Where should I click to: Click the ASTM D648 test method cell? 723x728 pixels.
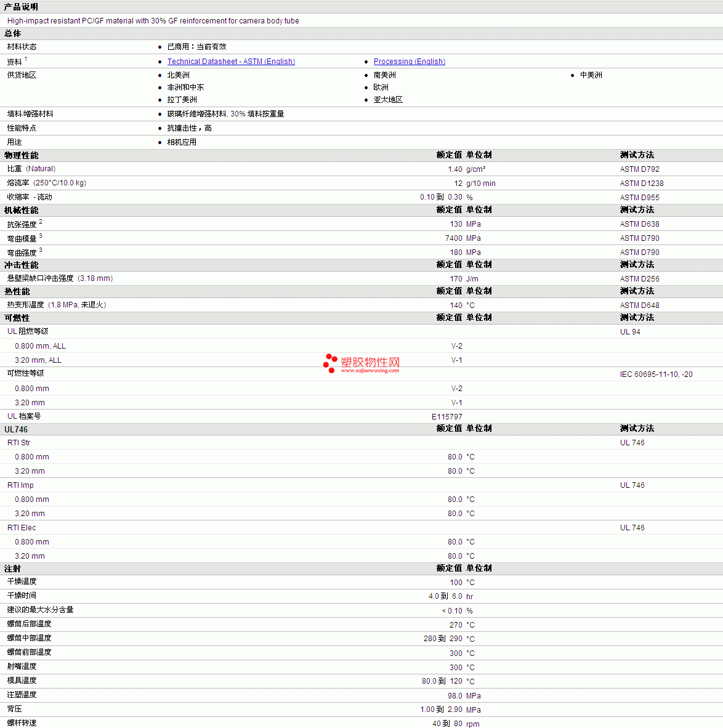[x=639, y=305]
